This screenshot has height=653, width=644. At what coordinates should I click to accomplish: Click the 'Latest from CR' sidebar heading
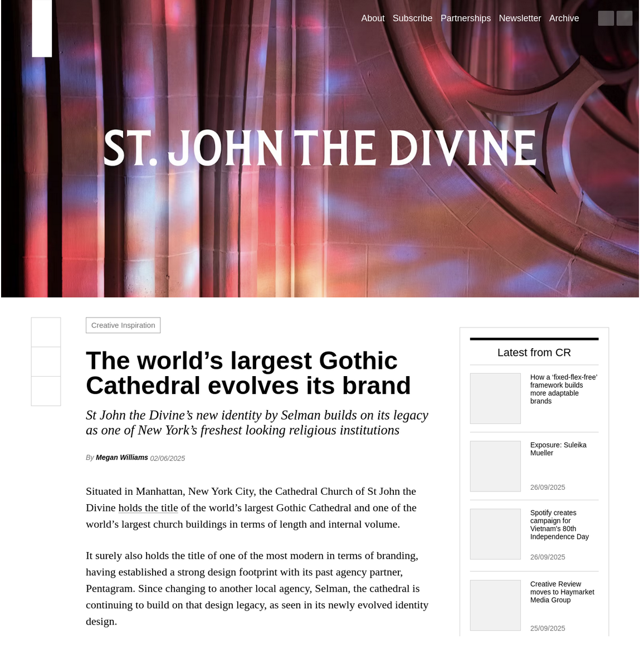pos(534,352)
